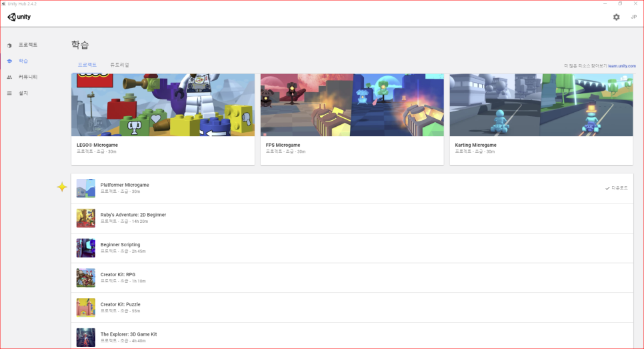Minimize the Unity Hub window
The width and height of the screenshot is (644, 349).
pyautogui.click(x=605, y=4)
